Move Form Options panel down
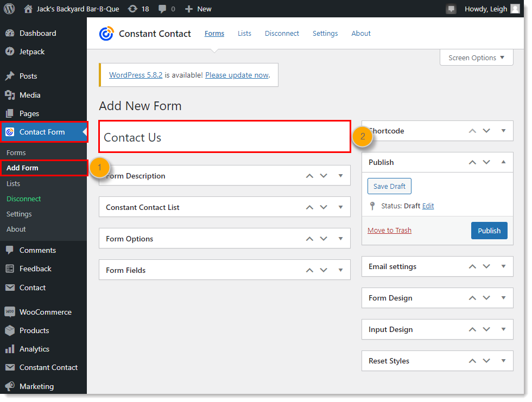 (324, 239)
